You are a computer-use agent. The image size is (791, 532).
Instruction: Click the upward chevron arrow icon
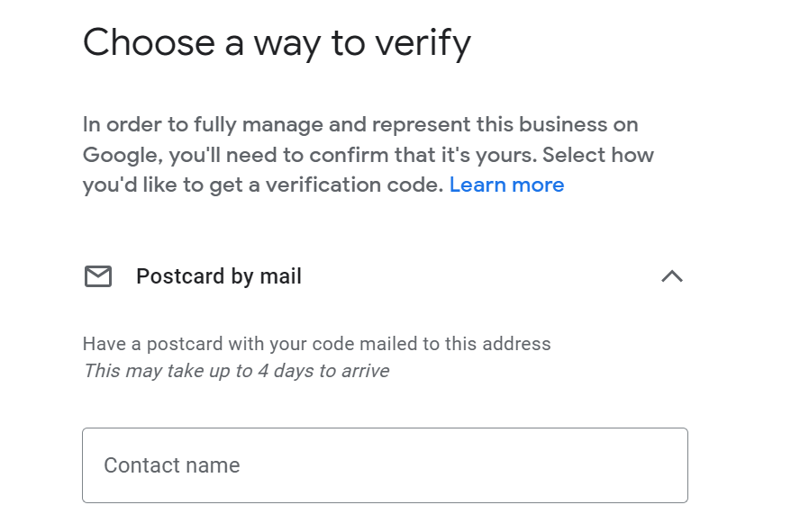pyautogui.click(x=672, y=276)
